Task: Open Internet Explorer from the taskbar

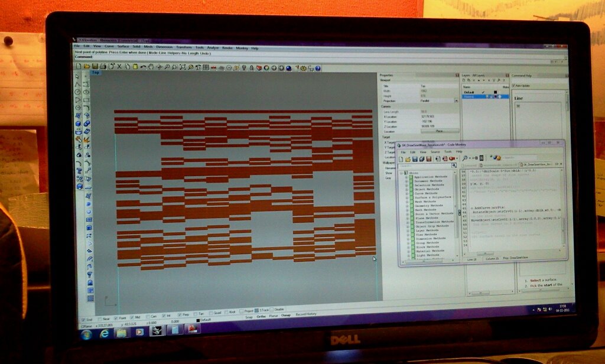Action: [x=104, y=333]
